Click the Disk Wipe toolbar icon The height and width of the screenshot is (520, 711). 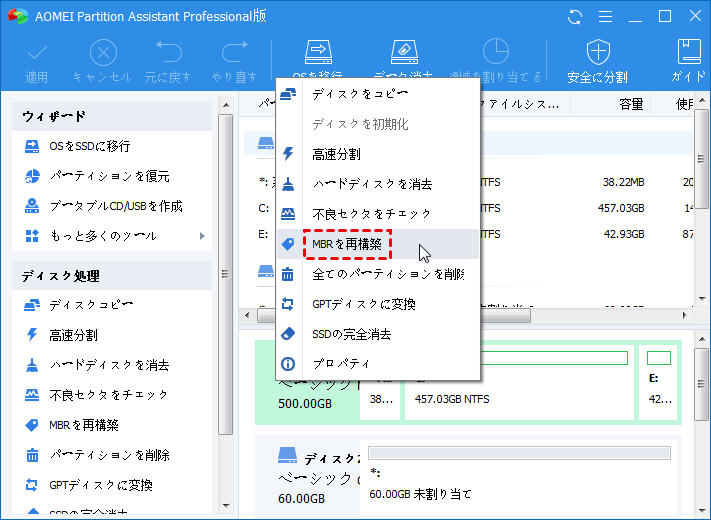tap(404, 52)
